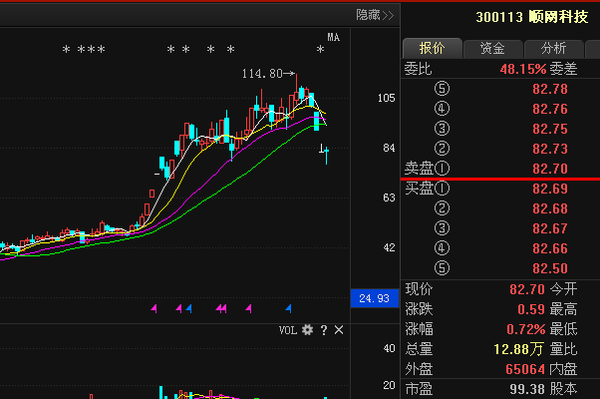This screenshot has width=600, height=399.
Task: Click the last star marker under MA
Action: (x=320, y=50)
